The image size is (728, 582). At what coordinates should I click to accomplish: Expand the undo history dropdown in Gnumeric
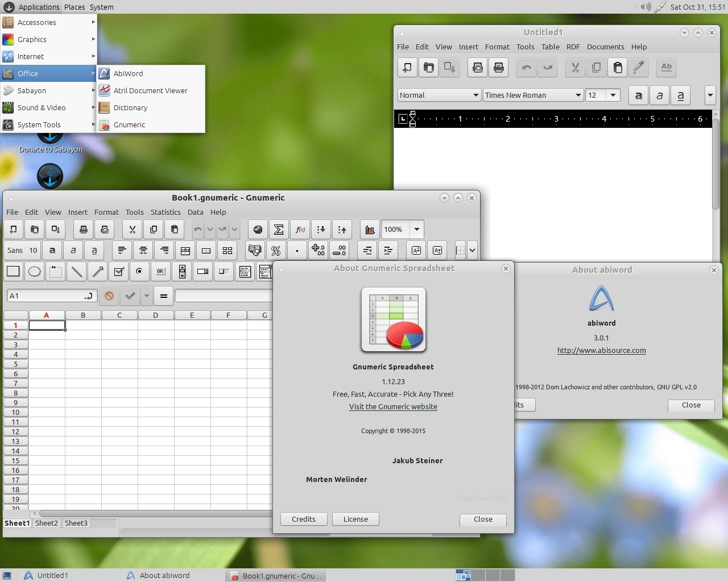point(210,230)
